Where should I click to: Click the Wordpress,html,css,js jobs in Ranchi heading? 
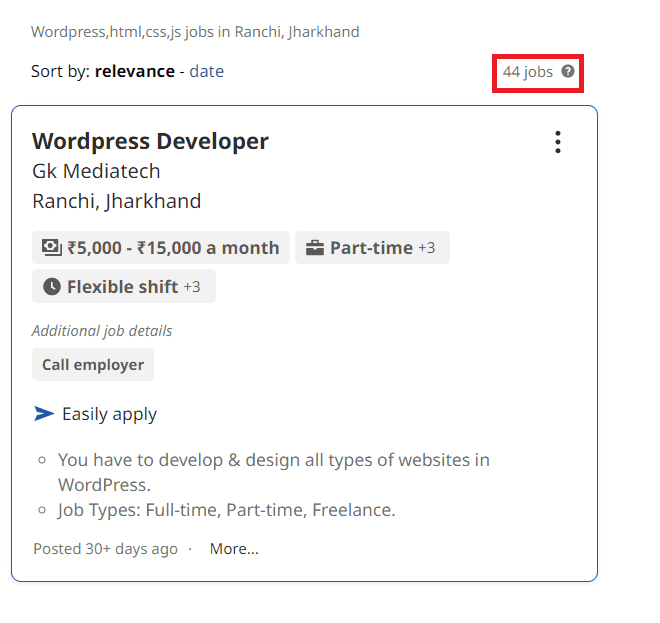pos(195,32)
